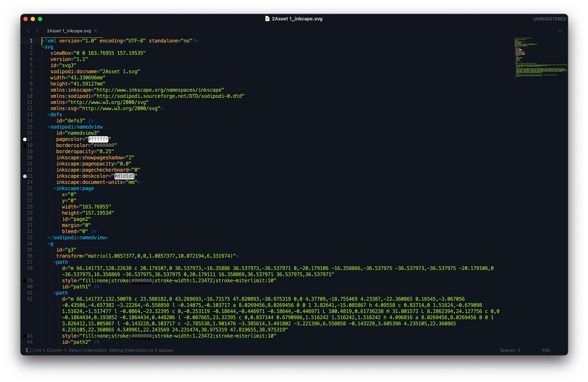The width and height of the screenshot is (588, 382).
Task: Open the XML syntax selector
Action: (546, 350)
